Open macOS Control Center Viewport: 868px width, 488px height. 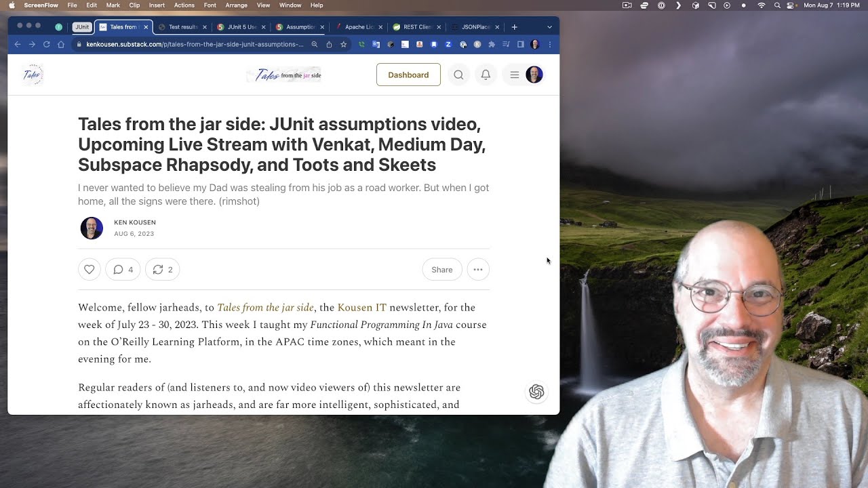tap(790, 5)
